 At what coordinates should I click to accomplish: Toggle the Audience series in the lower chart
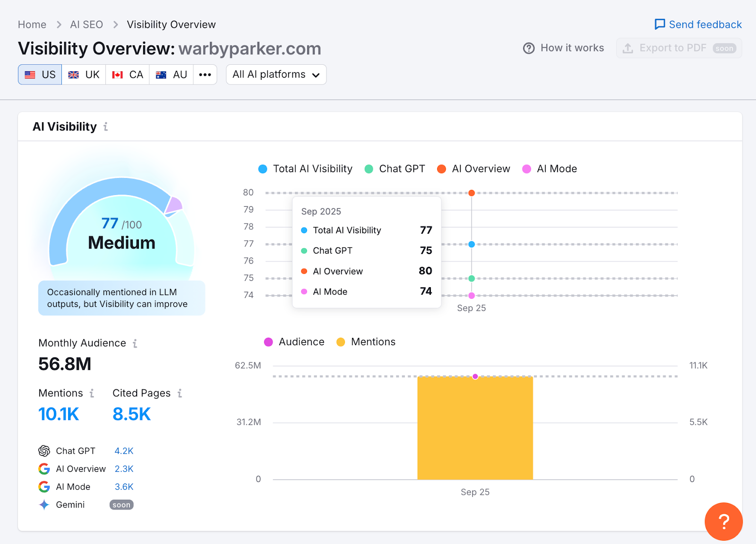coord(294,341)
